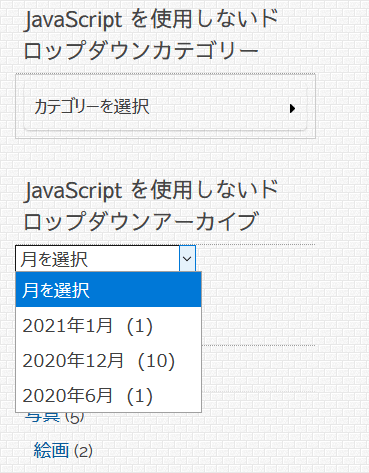Expand the カテゴリーを選択 dropdown
Screen dimensions: 369x473
tap(165, 107)
